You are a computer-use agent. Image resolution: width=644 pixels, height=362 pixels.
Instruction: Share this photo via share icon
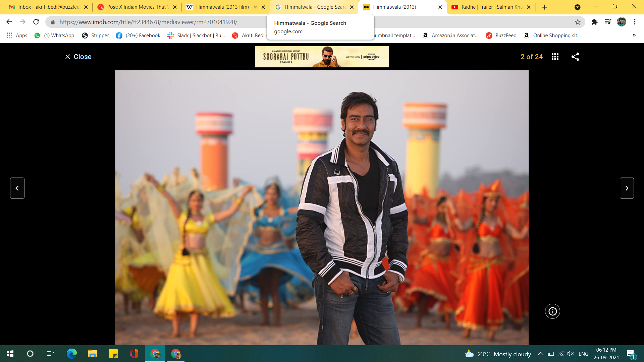coord(575,57)
